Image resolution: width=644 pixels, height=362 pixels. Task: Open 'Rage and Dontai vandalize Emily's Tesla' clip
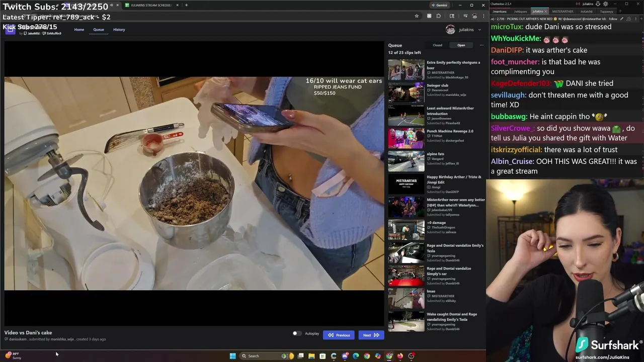point(455,248)
